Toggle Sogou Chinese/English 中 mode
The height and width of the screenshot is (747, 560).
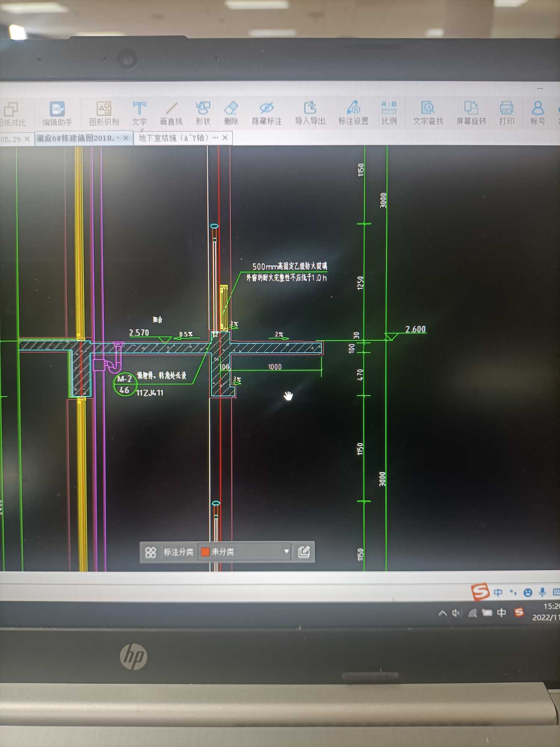point(498,592)
